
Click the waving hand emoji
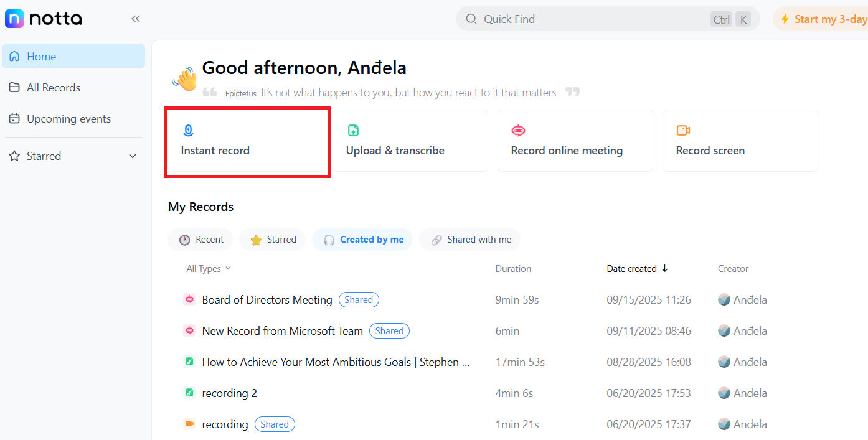click(x=185, y=80)
